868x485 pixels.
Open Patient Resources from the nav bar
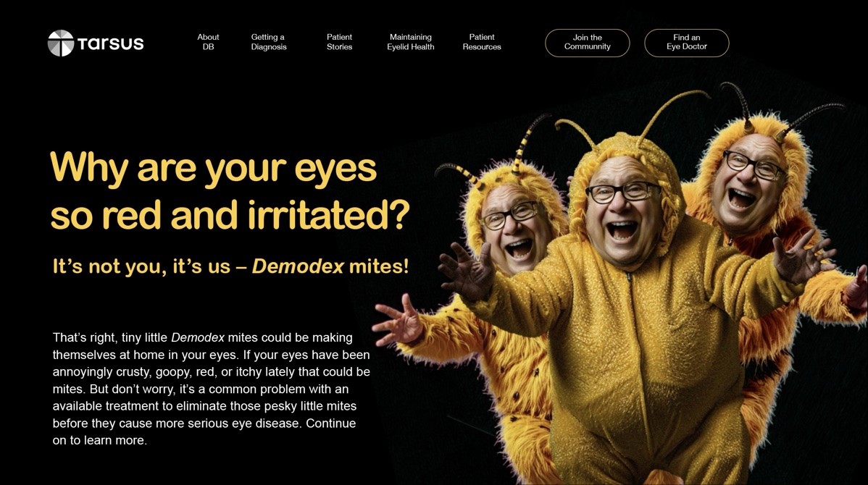(482, 42)
